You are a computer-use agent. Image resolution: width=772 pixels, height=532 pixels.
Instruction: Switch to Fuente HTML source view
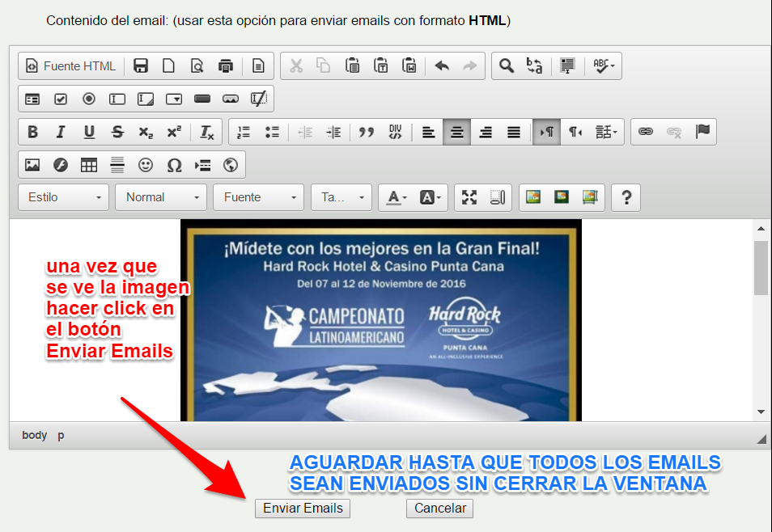pyautogui.click(x=71, y=66)
